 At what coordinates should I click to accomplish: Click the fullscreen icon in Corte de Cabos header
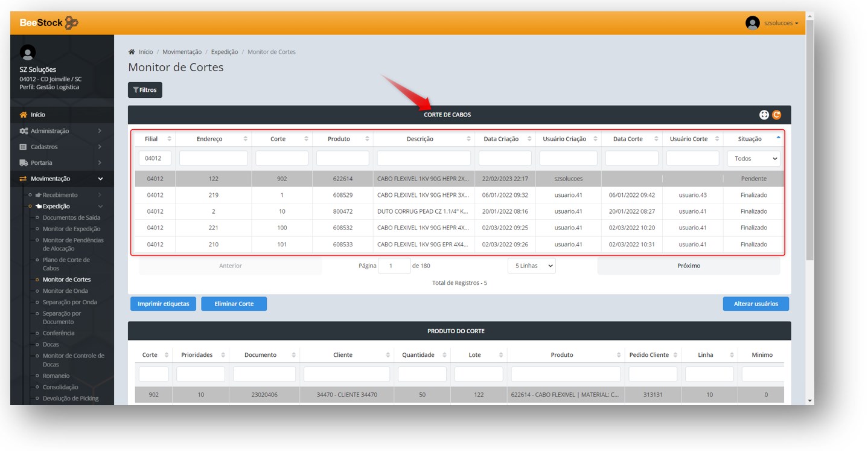(x=764, y=115)
